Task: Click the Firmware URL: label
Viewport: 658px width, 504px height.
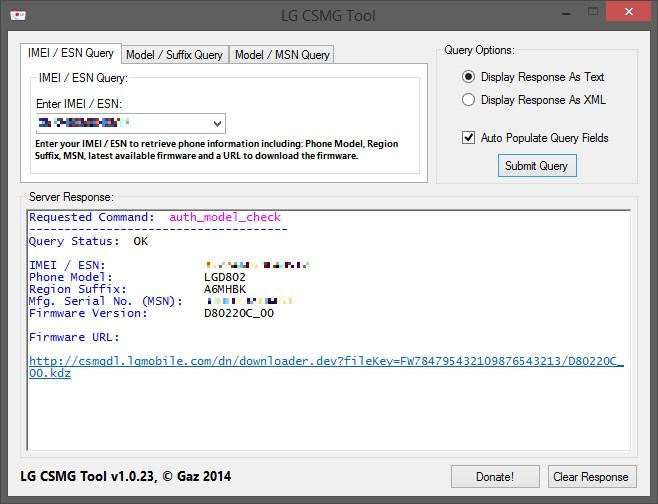Action: pos(74,337)
